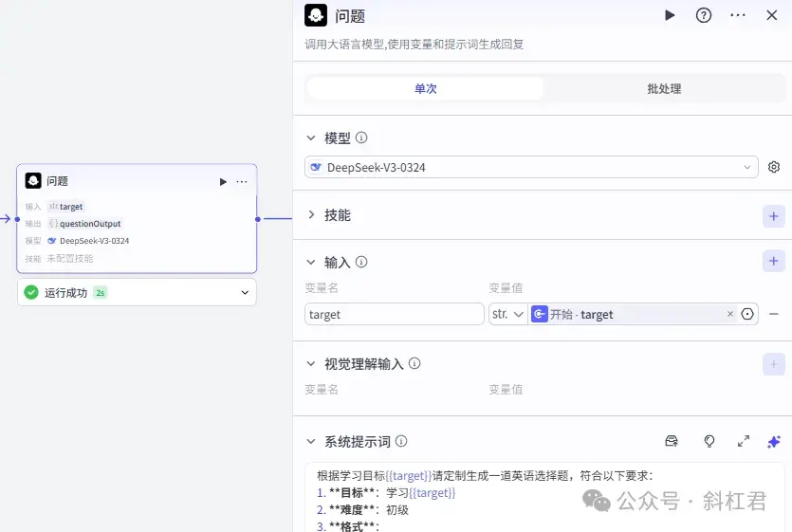Viewport: 792px width, 532px height.
Task: Click the AI prompt optimize sparkle icon
Action: tap(773, 442)
